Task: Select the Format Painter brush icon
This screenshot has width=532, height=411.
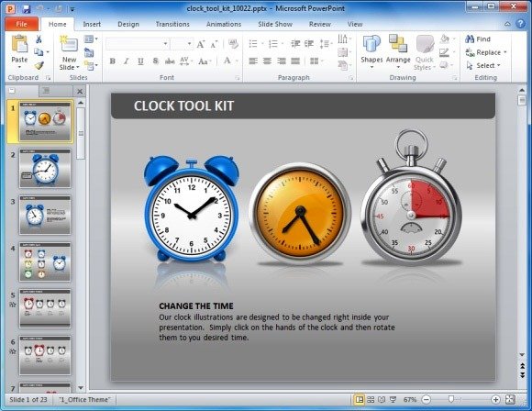Action: [x=39, y=65]
